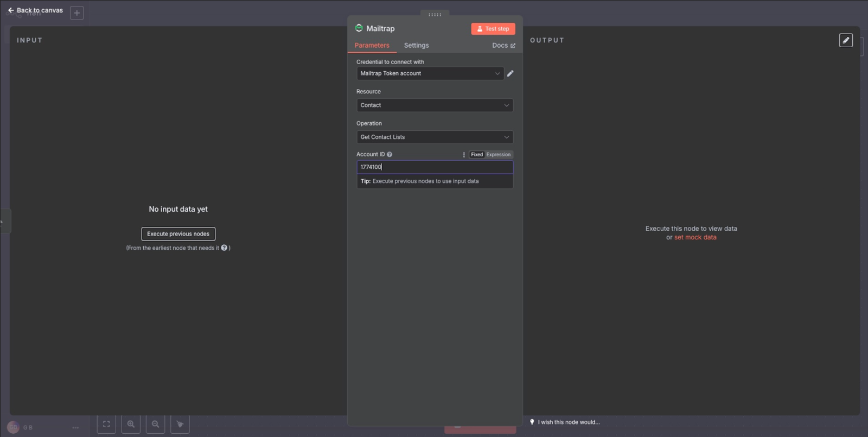Screen dimensions: 868x437
Task: Click the fit-to-view icon in bottom toolbar
Action: [106, 424]
